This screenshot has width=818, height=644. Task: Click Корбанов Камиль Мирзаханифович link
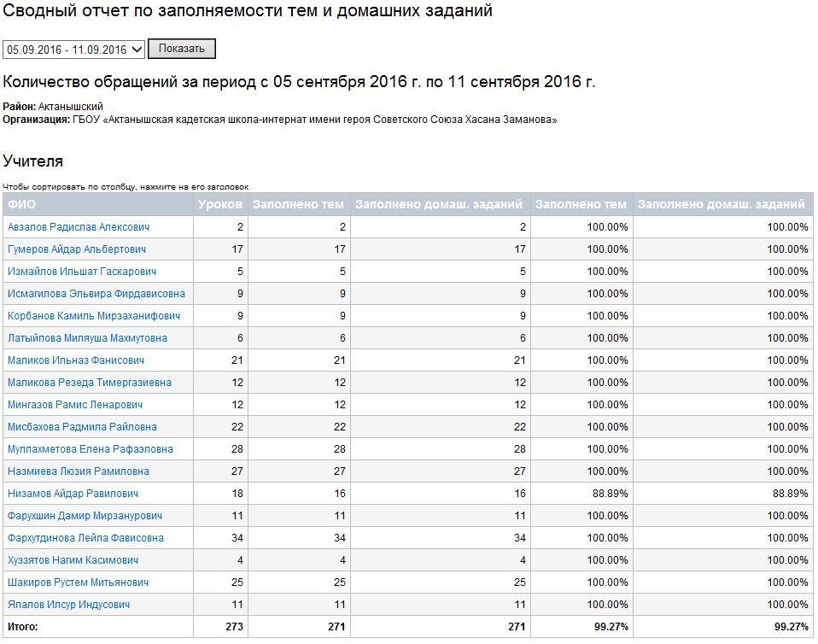click(94, 316)
